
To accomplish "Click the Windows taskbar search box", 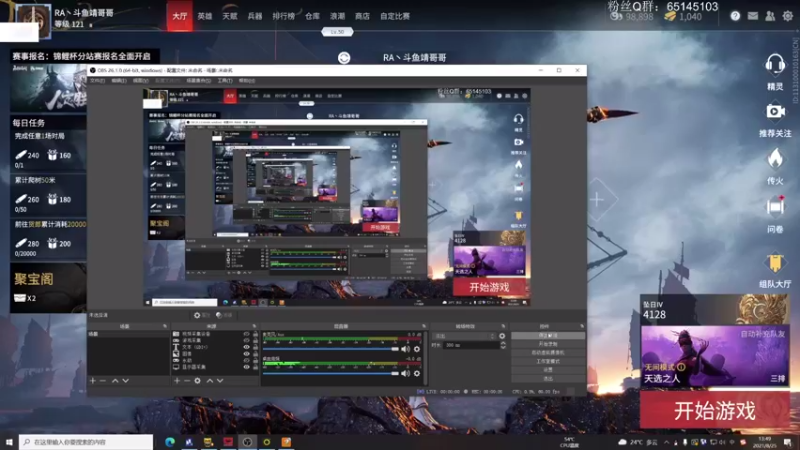I will click(x=86, y=442).
